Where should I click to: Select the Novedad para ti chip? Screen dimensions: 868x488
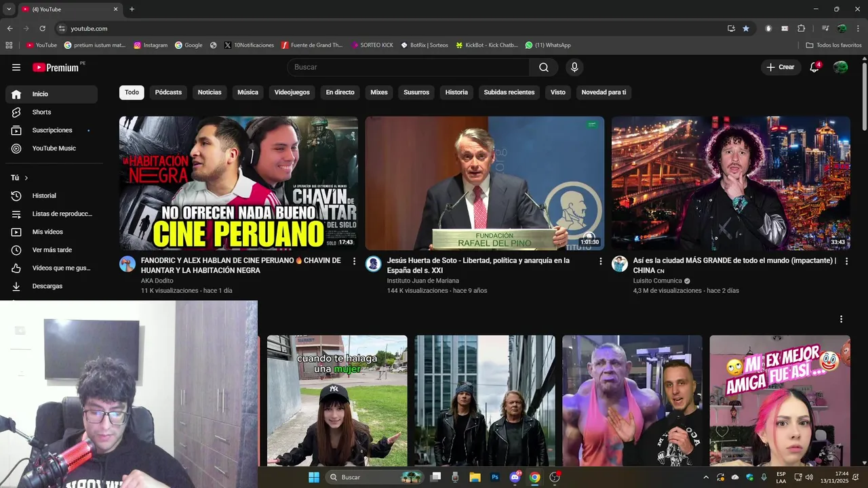(x=604, y=92)
